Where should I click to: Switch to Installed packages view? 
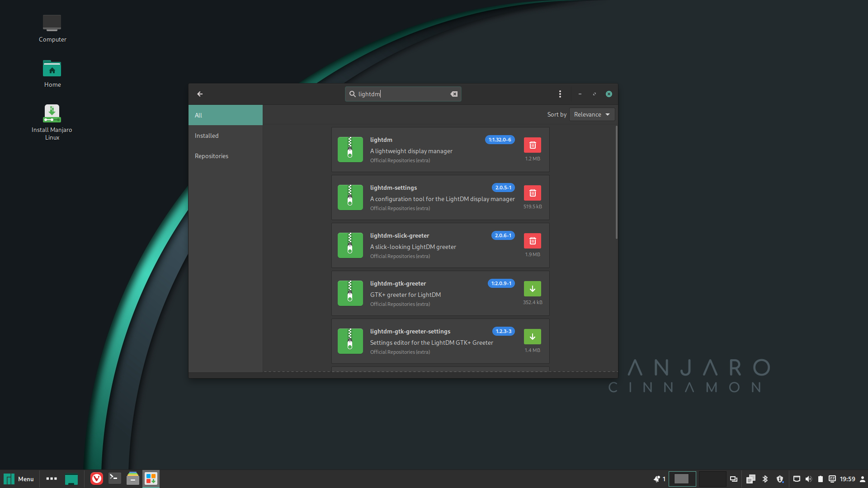207,136
